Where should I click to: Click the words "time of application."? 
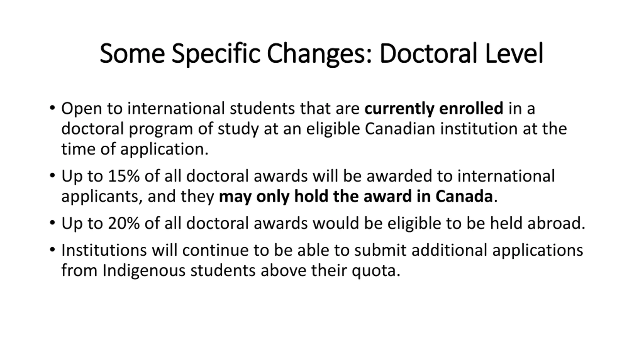point(135,149)
